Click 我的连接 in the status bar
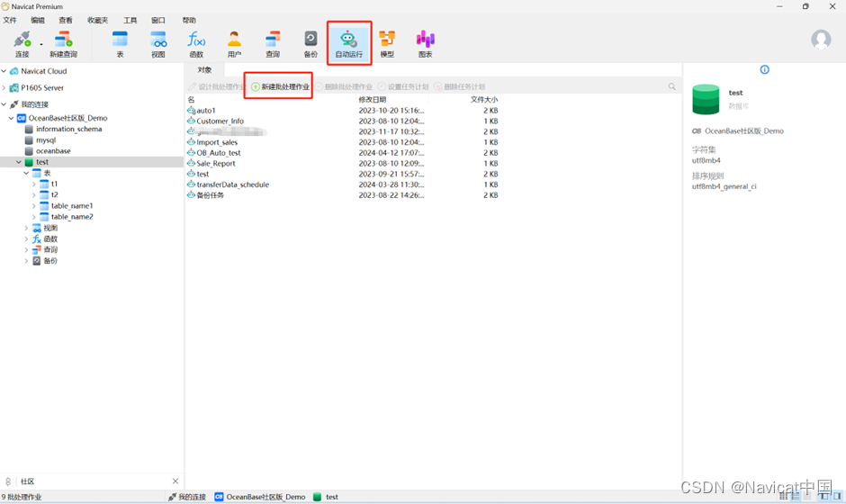This screenshot has width=846, height=504. coord(187,497)
